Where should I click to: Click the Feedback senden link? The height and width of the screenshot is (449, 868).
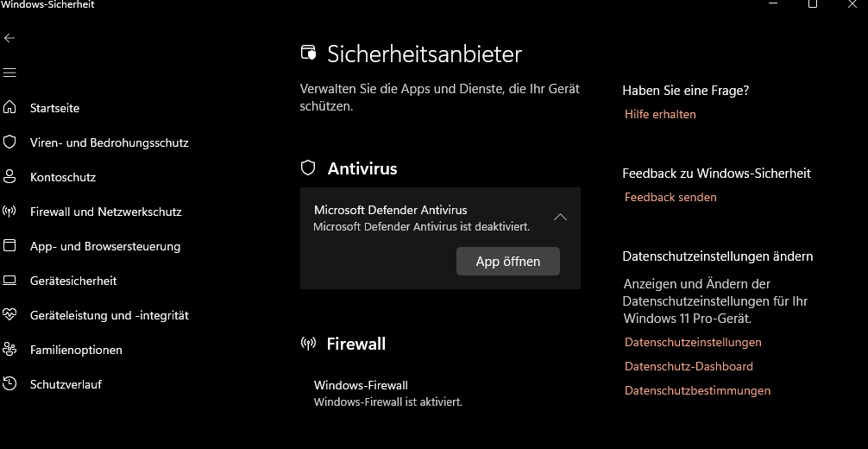(x=670, y=198)
